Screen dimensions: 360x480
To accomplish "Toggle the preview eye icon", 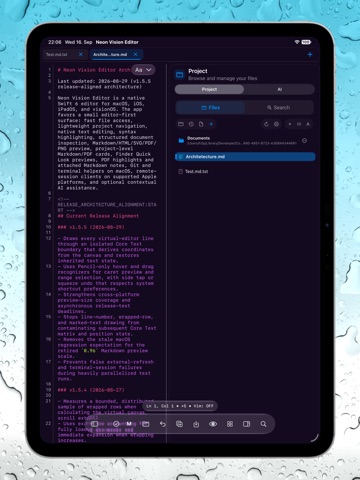I will (213, 424).
